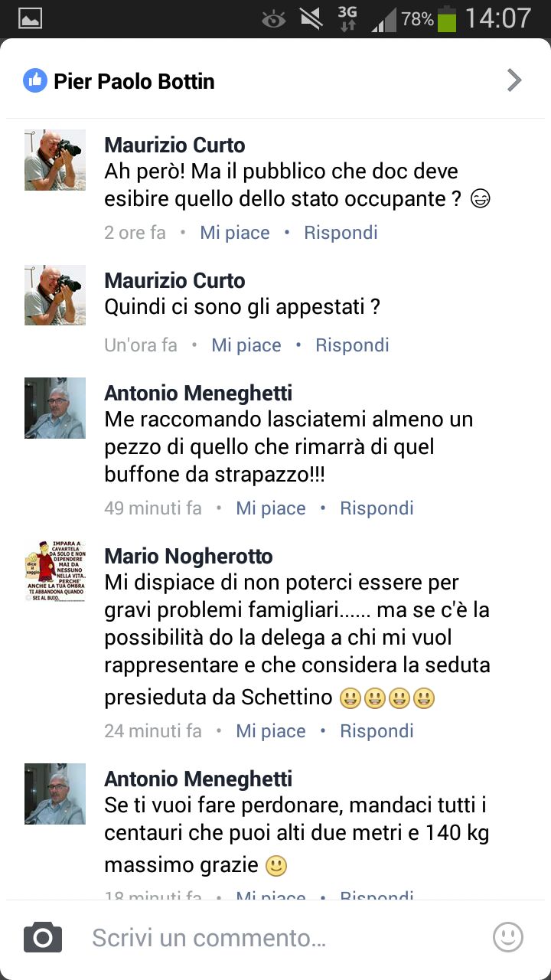Open the gallery notification icon in status bar
551x980 pixels.
click(x=30, y=18)
